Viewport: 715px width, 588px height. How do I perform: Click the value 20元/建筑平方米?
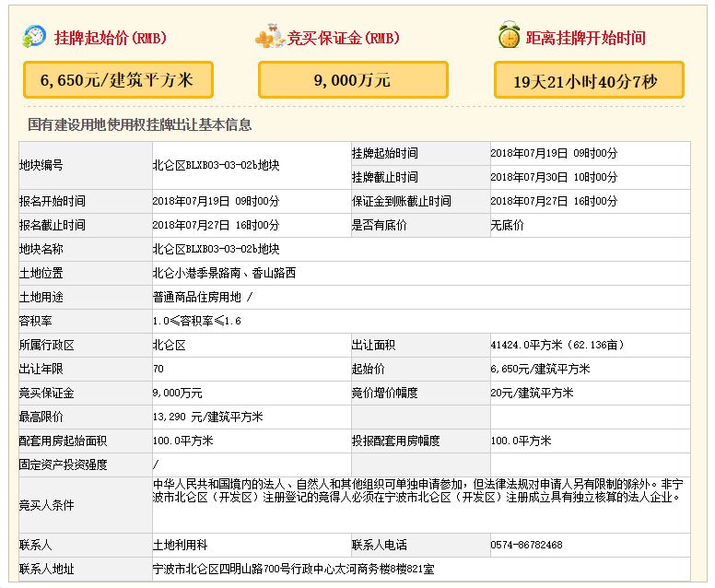coord(532,393)
